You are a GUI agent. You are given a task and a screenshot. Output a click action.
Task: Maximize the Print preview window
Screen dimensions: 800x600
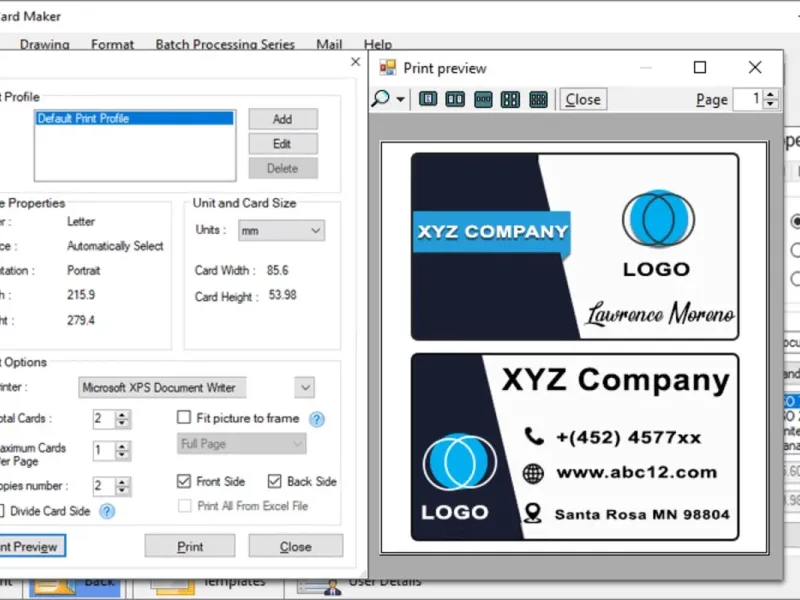click(700, 67)
